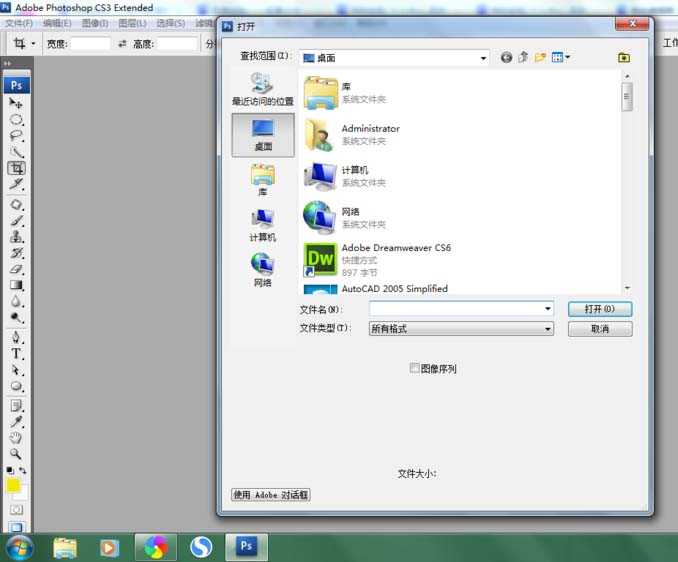Expand the 查找范围 location dropdown

coord(483,58)
